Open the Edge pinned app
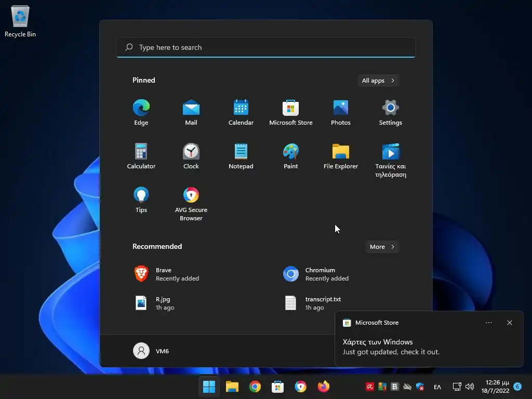The height and width of the screenshot is (399, 532). pyautogui.click(x=141, y=112)
